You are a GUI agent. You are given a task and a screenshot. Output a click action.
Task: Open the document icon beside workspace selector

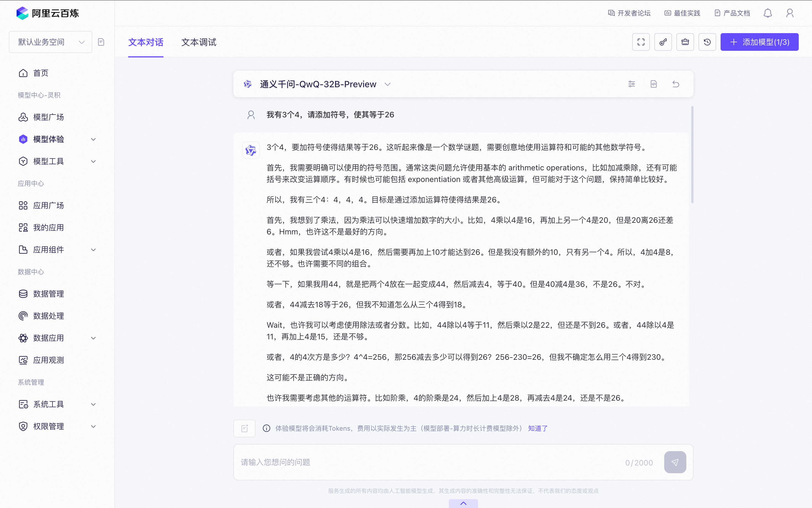[101, 42]
